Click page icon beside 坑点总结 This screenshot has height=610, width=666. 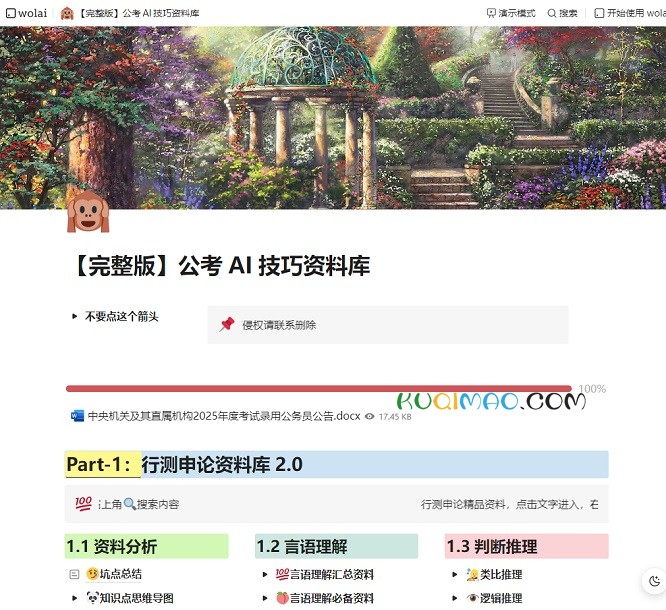tap(74, 574)
